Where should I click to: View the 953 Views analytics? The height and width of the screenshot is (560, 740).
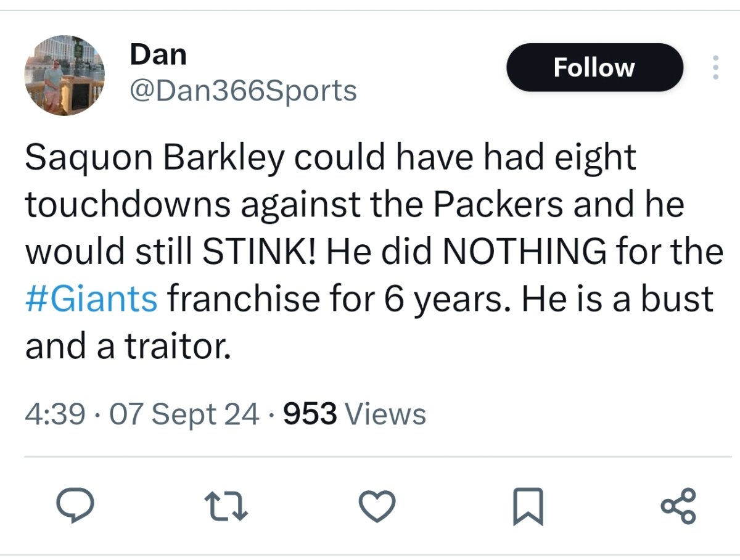pyautogui.click(x=355, y=414)
